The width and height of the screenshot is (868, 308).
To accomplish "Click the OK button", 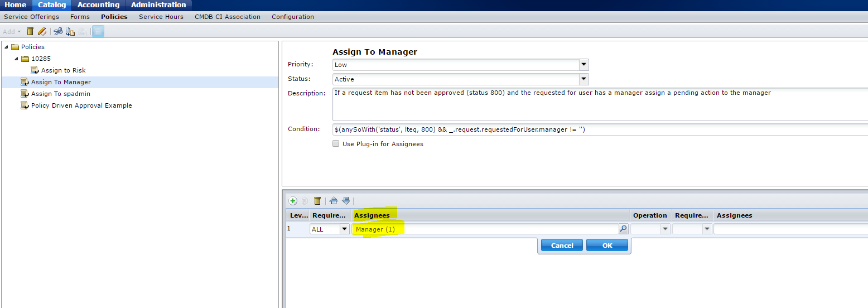I will click(x=607, y=246).
